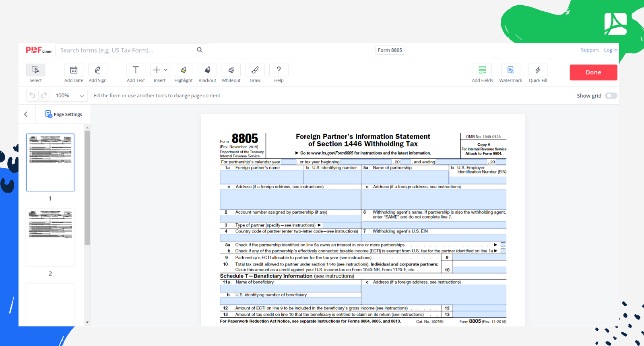Toggle the Show grid switch

[x=611, y=95]
